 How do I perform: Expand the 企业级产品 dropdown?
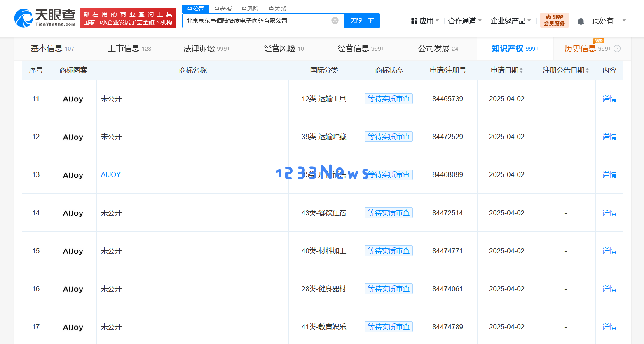tap(511, 21)
